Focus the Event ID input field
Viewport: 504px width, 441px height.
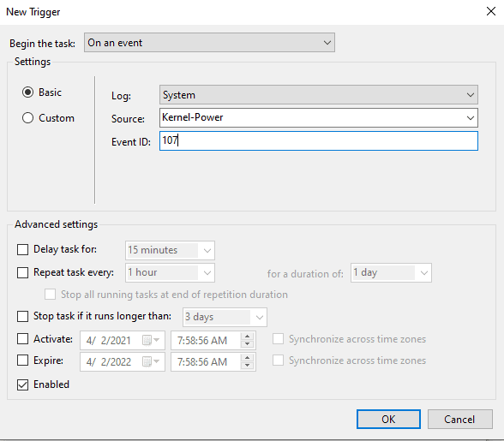point(319,140)
